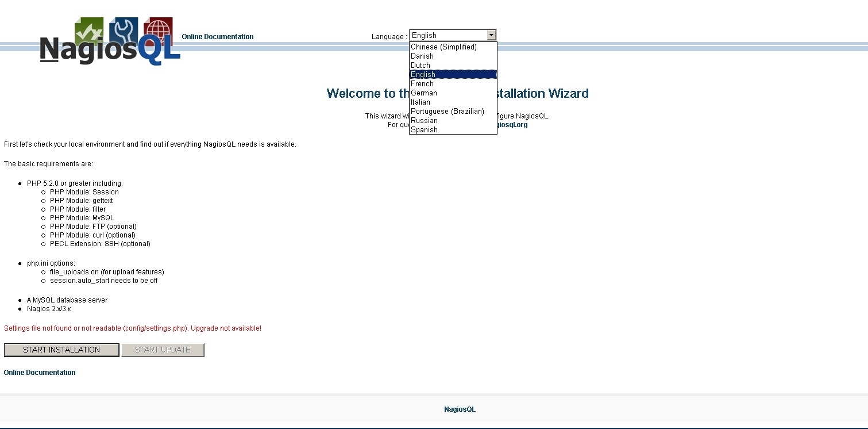Click 'PHP Module: FTP (optional)' item
Screen dimensions: 868x429
(x=93, y=227)
